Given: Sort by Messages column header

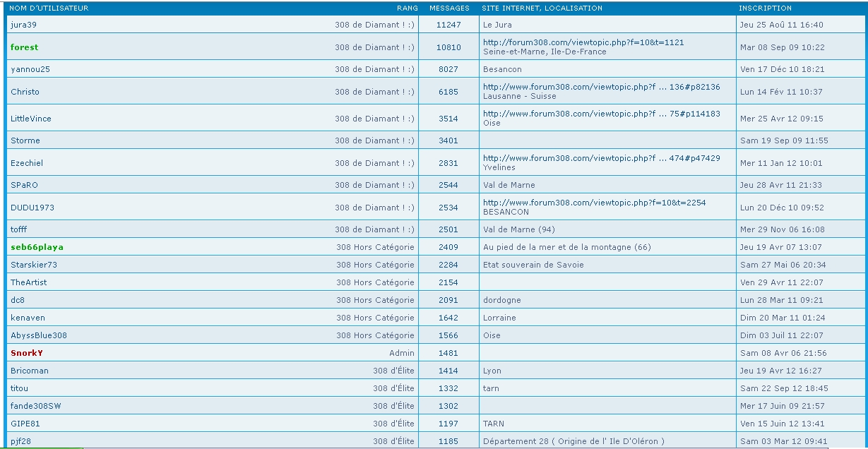Looking at the screenshot, I should (x=449, y=8).
